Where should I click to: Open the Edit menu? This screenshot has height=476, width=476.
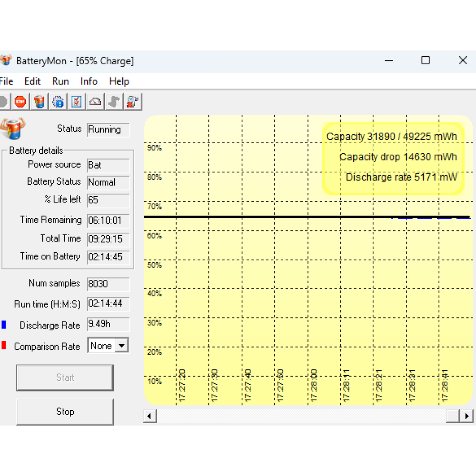click(x=33, y=81)
